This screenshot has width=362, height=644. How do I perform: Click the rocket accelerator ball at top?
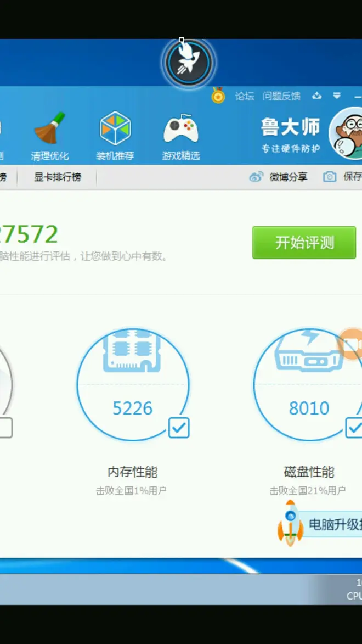[x=188, y=63]
